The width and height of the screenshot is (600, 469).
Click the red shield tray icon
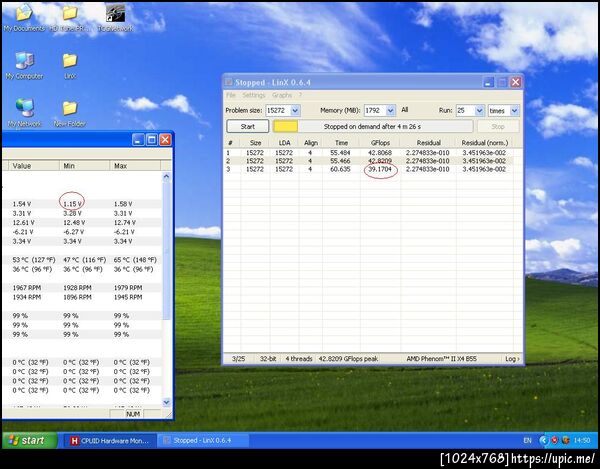[x=554, y=440]
